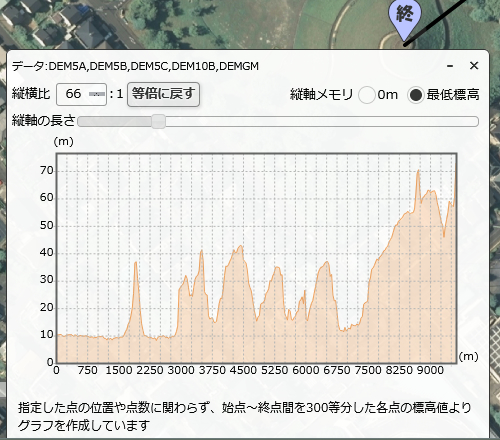Minimize the elevation profile panel
The image size is (500, 440).
click(450, 66)
